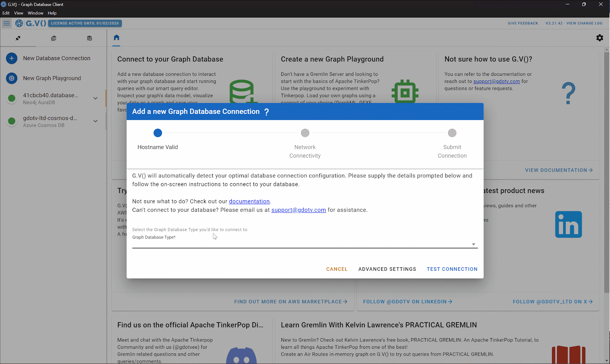
Task: Open the connections plug icon tab
Action: [x=18, y=38]
